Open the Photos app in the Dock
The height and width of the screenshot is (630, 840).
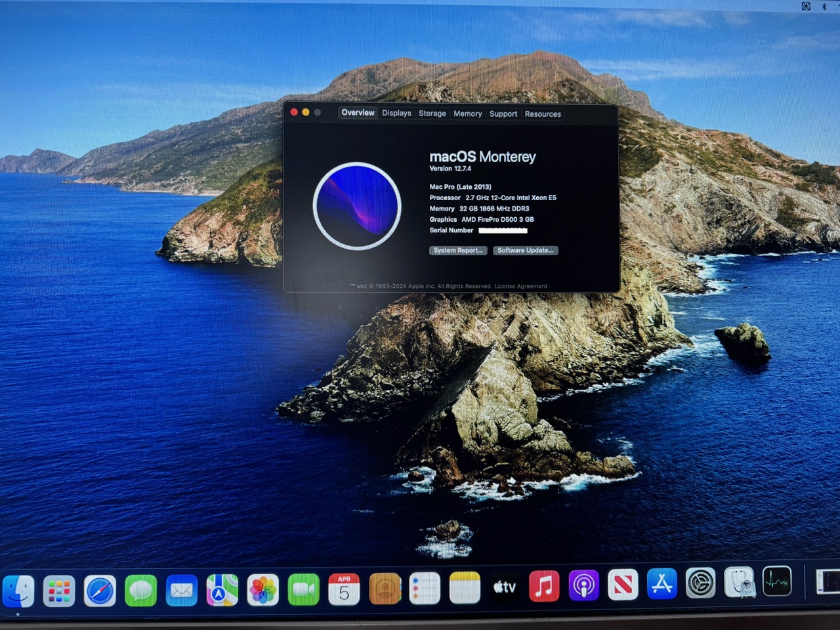(262, 589)
